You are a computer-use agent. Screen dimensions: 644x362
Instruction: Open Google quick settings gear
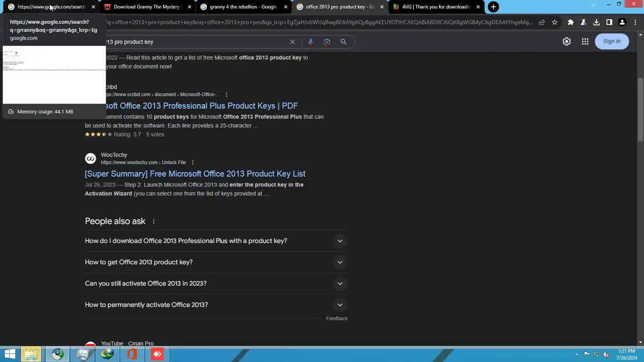(567, 41)
